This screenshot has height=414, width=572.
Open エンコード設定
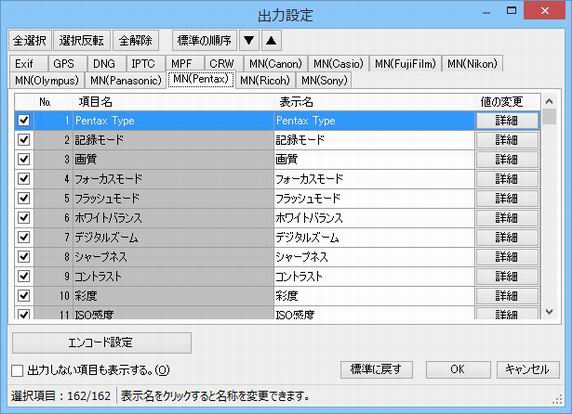click(x=102, y=343)
